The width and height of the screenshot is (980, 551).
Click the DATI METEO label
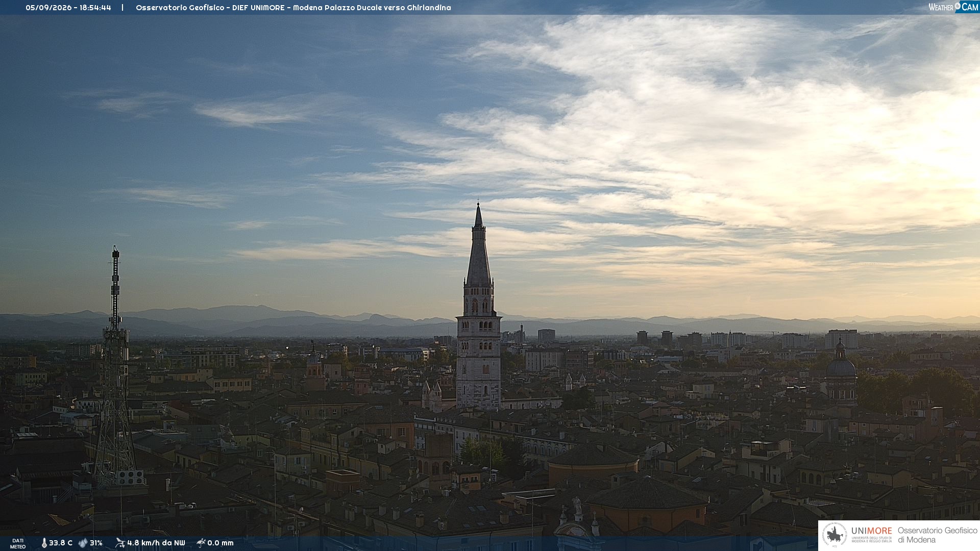click(18, 543)
